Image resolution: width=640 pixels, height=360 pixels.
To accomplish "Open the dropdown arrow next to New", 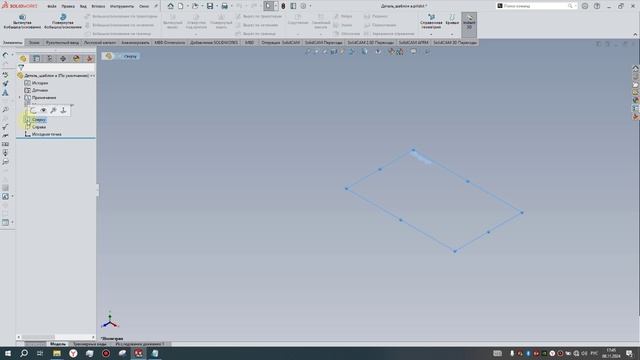I will pos(187,6).
